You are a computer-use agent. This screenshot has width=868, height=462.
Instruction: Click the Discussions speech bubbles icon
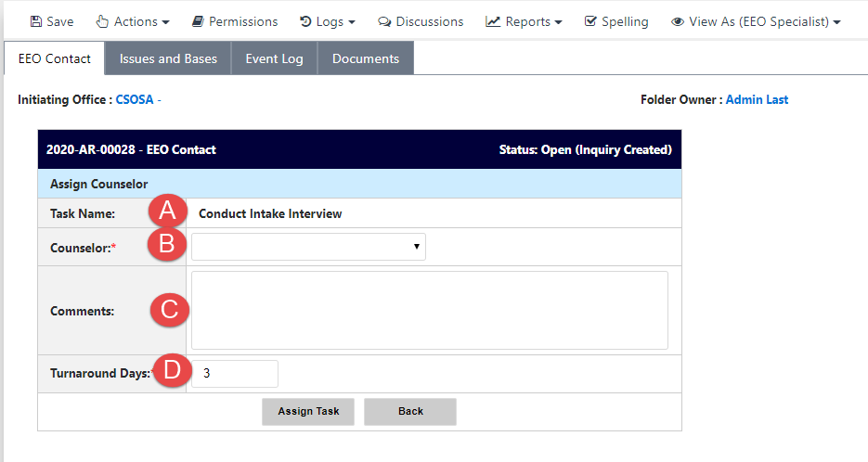[384, 21]
